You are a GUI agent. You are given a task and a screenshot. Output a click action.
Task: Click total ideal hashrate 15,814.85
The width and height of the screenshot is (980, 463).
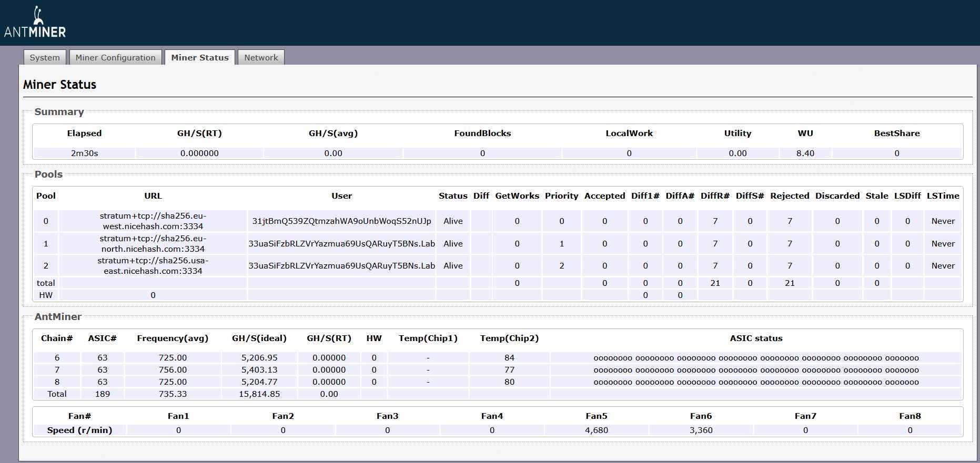coord(259,394)
